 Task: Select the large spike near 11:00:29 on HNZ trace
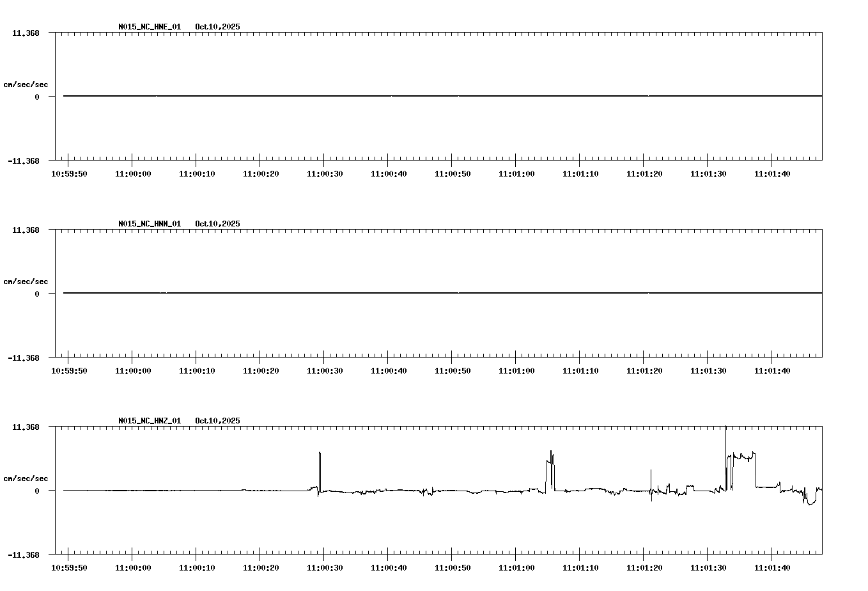click(320, 467)
